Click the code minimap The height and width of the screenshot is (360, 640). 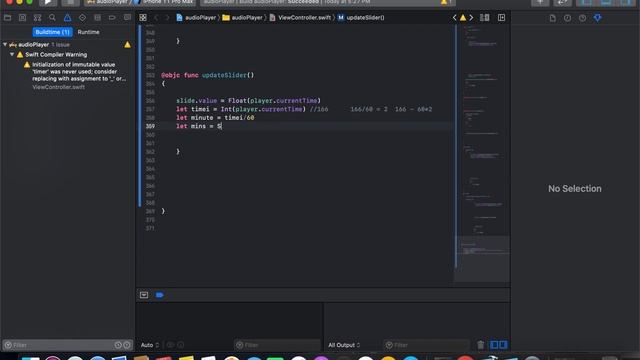point(482,153)
